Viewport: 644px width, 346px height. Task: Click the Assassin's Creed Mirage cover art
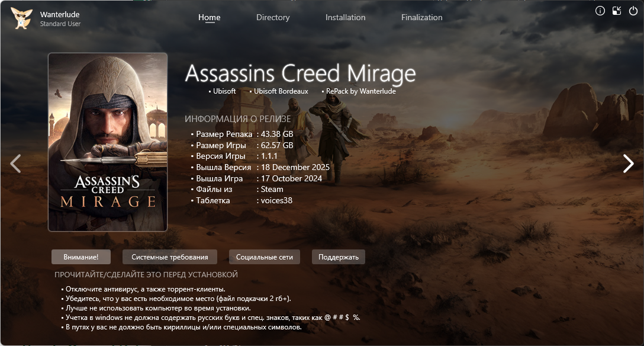pyautogui.click(x=108, y=142)
